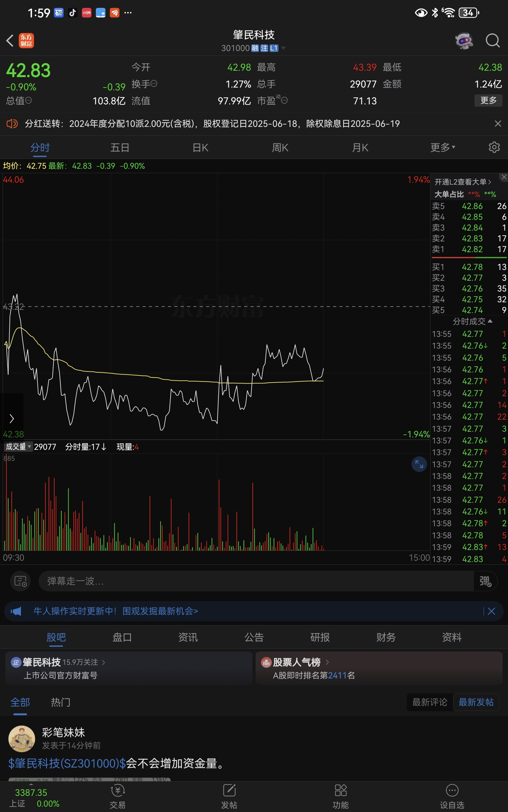Dismiss the dividend notice banner

498,124
